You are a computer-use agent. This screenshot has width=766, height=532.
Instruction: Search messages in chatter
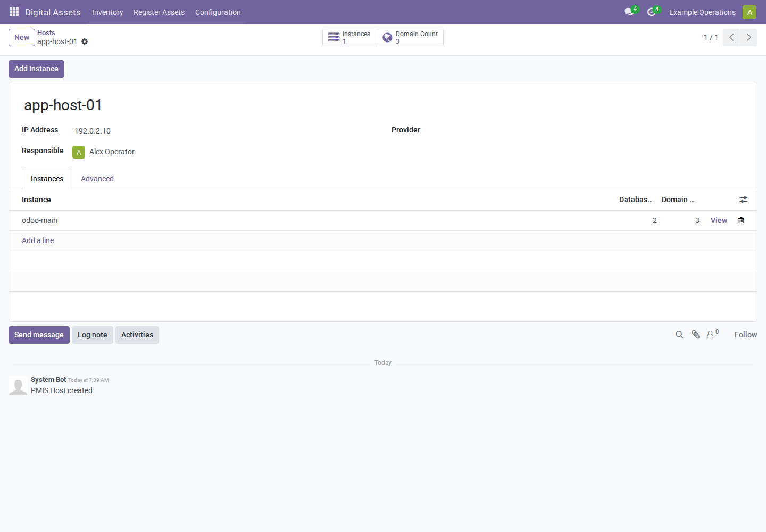[679, 335]
